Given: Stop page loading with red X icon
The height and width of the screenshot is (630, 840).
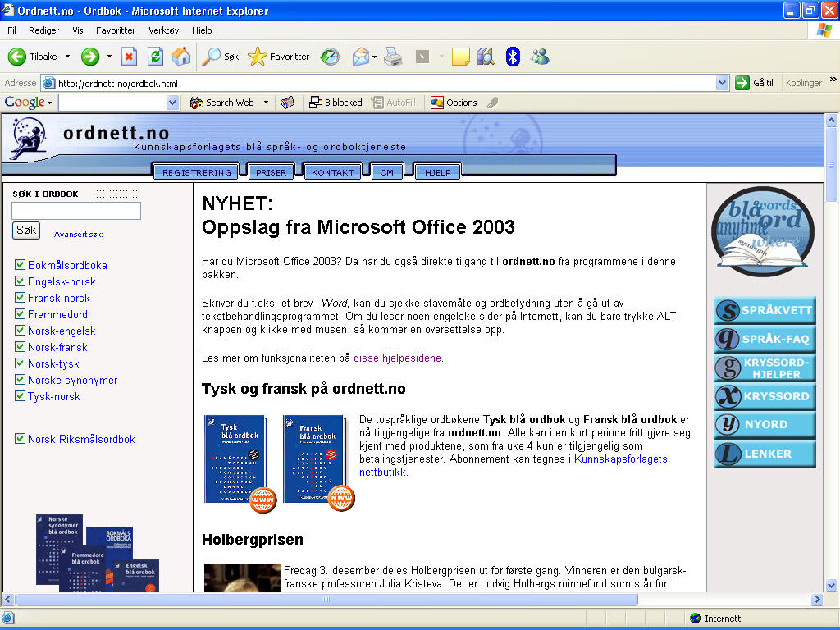Looking at the screenshot, I should [x=129, y=57].
